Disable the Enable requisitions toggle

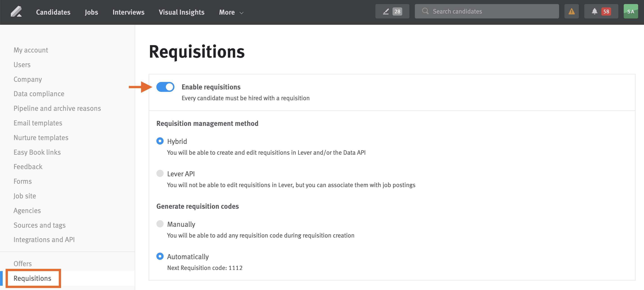tap(165, 87)
